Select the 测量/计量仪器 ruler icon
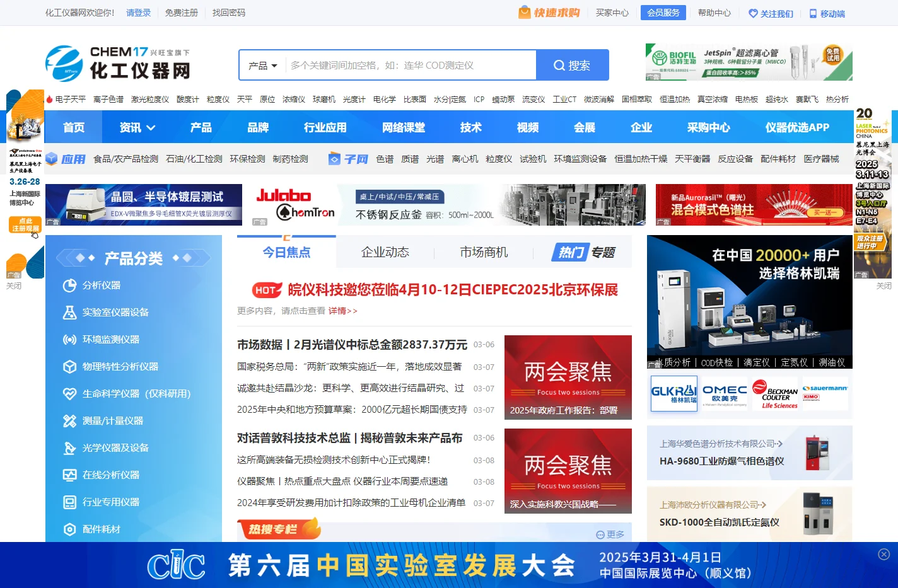This screenshot has width=898, height=588. point(69,421)
